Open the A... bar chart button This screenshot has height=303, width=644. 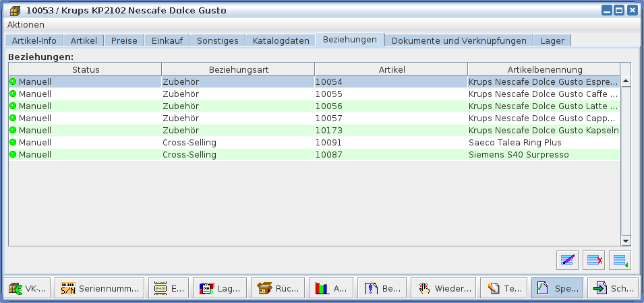tap(331, 288)
